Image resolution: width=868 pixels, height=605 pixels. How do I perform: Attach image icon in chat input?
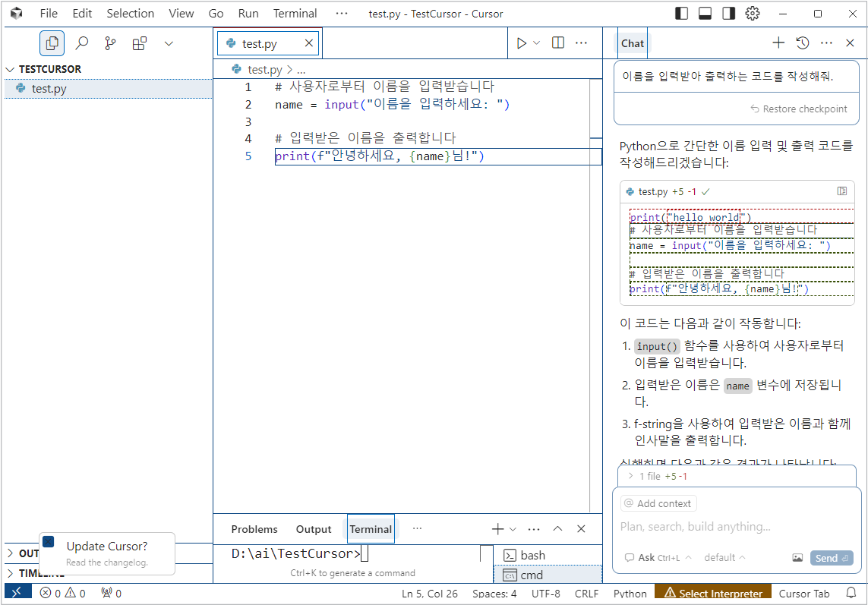797,557
